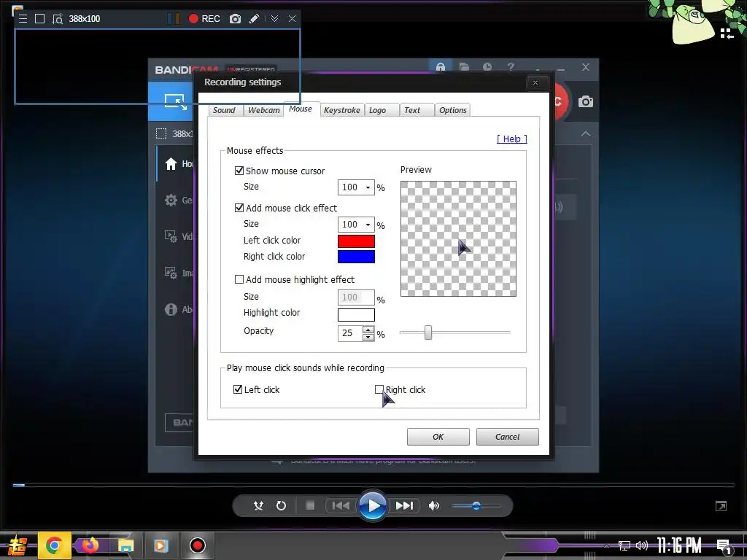Change the red Left click color
Image resolution: width=747 pixels, height=560 pixels.
[x=356, y=241]
